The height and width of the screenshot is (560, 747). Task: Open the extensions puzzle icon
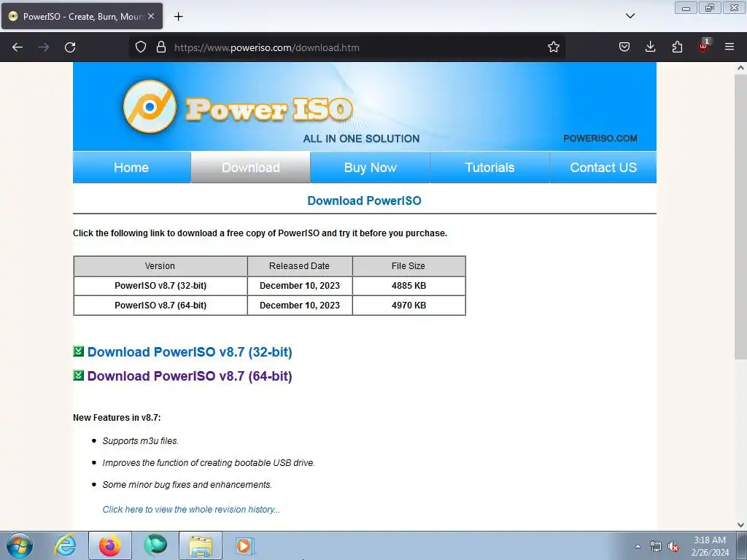coord(677,47)
